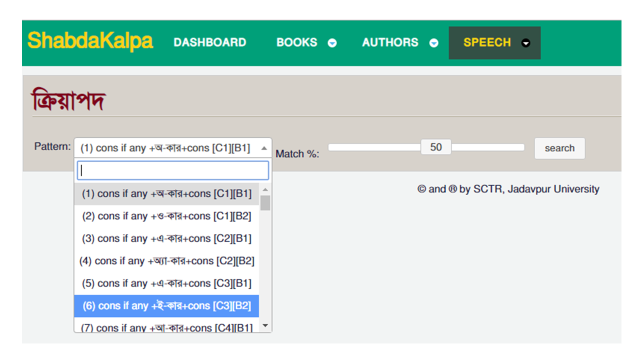Expand the Authors dropdown arrow icon
Viewport: 640px width, 360px height.
point(434,43)
